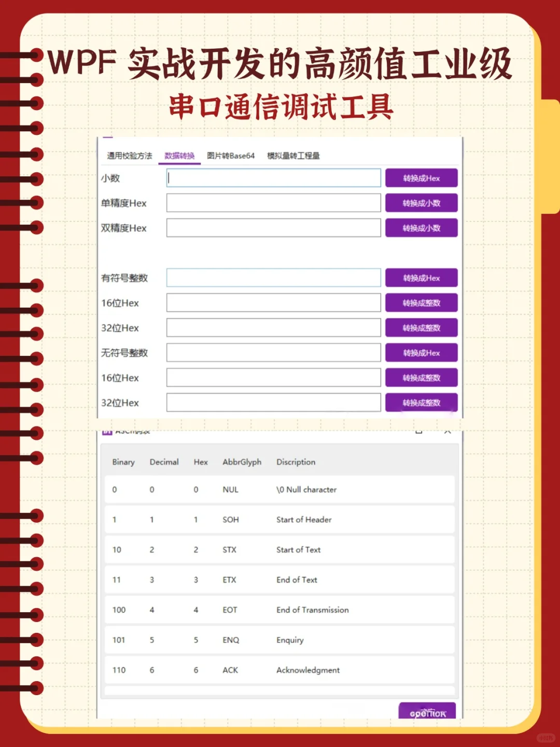The image size is (560, 747).
Task: Select the ACK Acknowledgment table row
Action: (280, 670)
